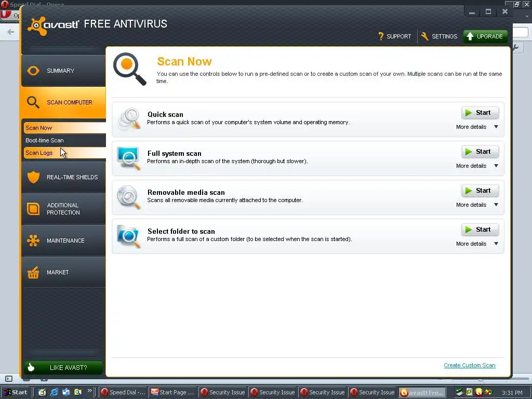Expand the Quick Launch overflow chevron
Image resolution: width=532 pixels, height=399 pixels.
89,391
